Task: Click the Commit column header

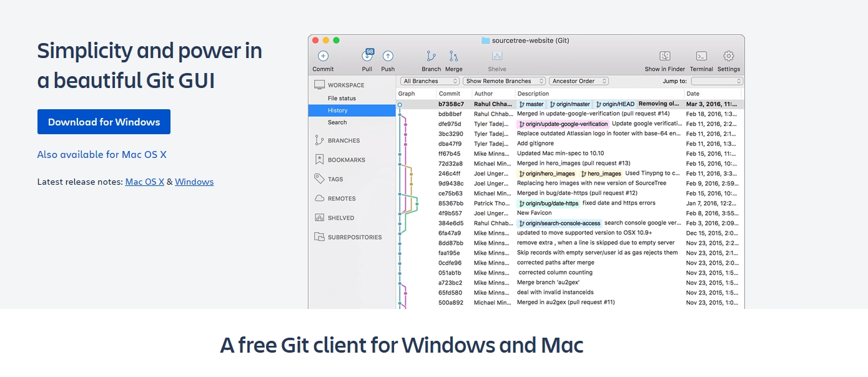Action: coord(450,94)
